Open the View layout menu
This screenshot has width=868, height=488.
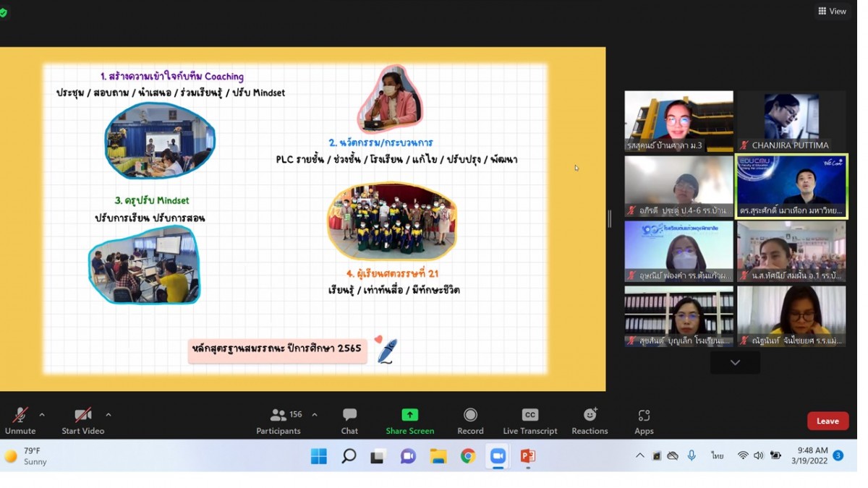(x=832, y=11)
